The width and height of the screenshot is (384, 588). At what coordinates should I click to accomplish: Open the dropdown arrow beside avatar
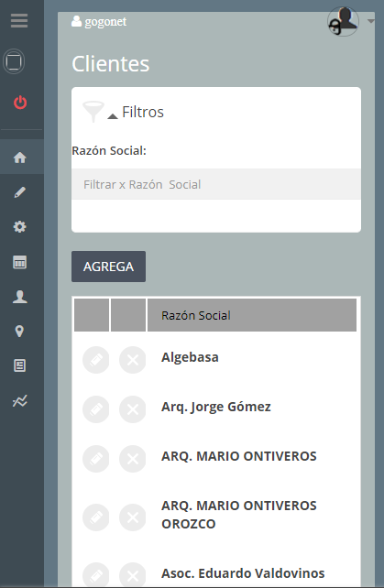[370, 21]
